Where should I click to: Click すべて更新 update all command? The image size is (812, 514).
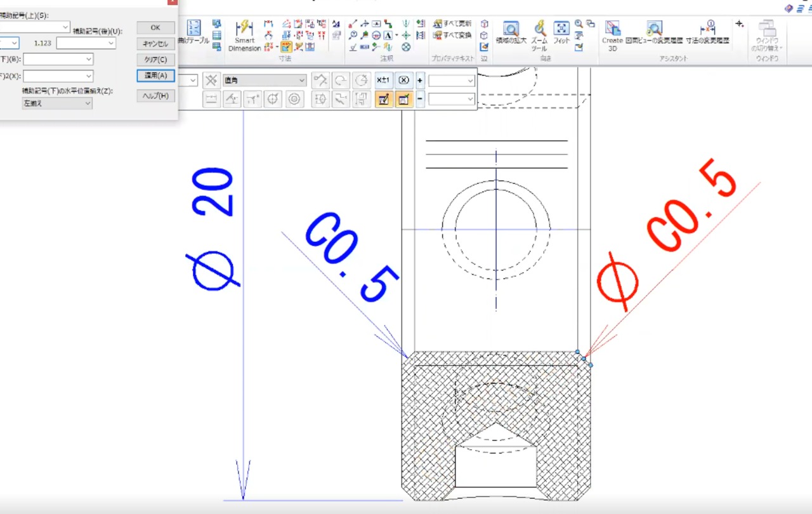pos(453,23)
